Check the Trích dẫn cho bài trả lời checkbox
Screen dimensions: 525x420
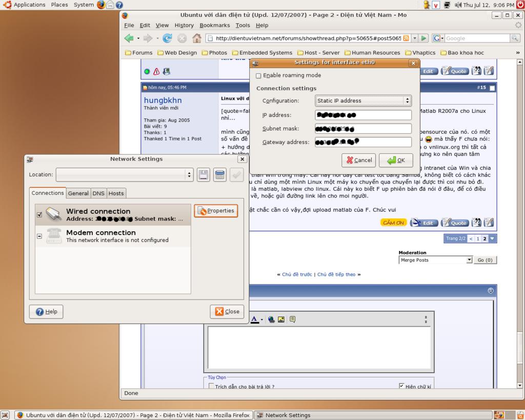211,386
